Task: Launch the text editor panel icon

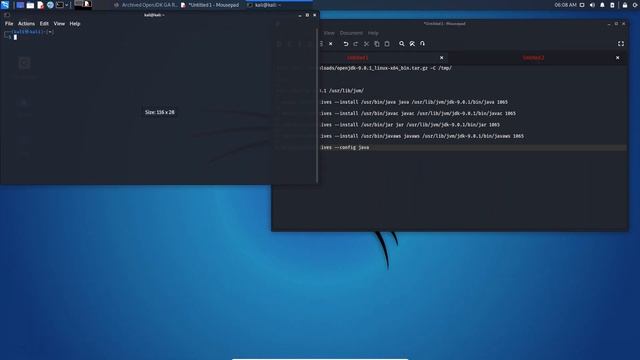Action: point(40,5)
